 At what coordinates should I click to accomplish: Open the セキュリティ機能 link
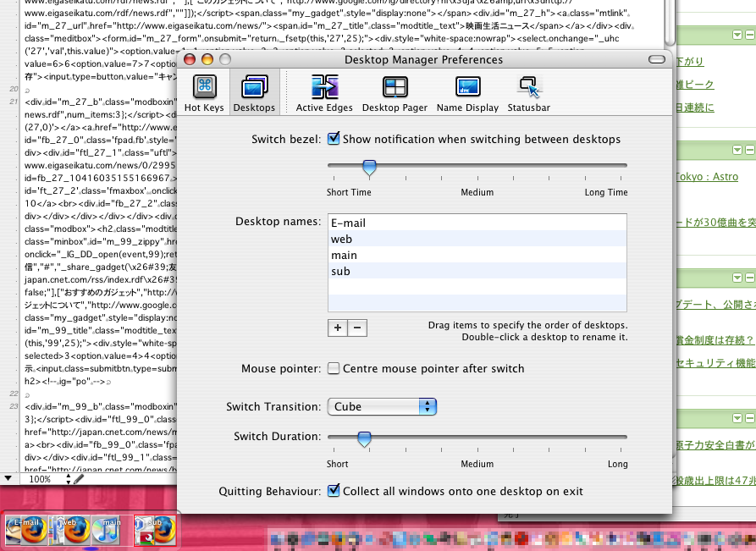715,363
